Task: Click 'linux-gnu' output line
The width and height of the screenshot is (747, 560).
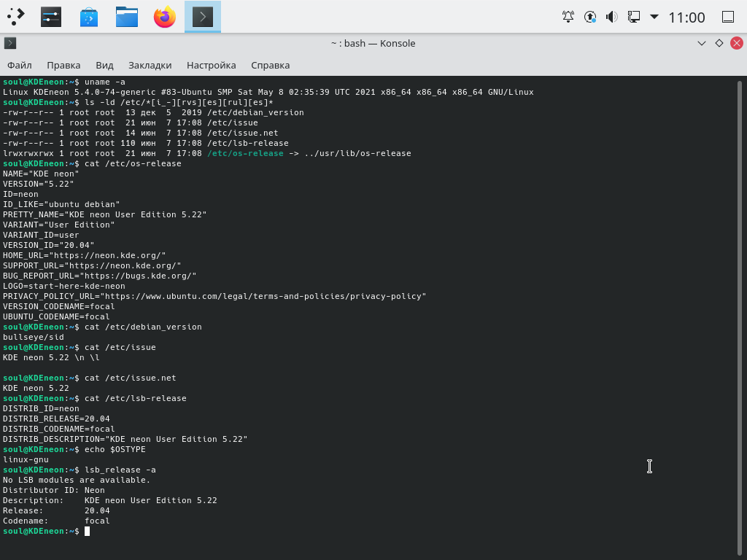Action: tap(26, 459)
